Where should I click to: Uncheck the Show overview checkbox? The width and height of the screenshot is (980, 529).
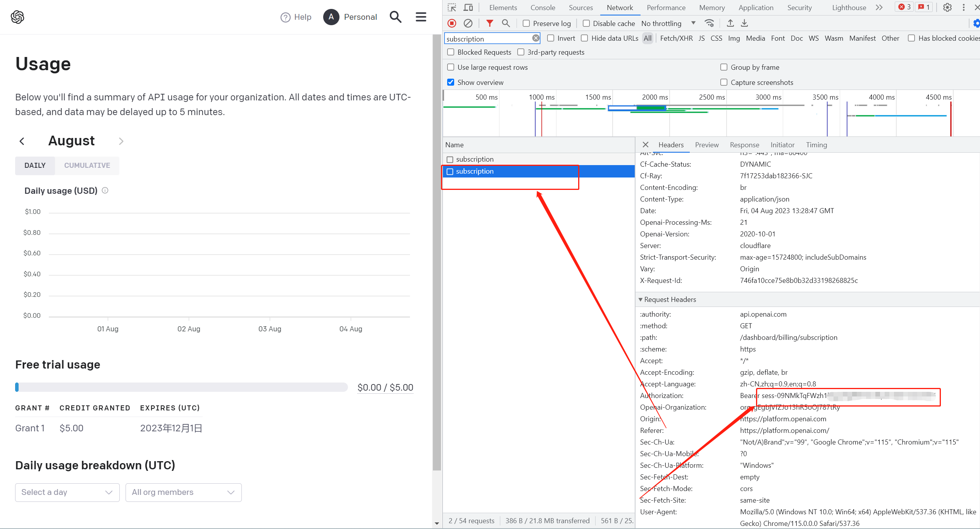pos(451,82)
